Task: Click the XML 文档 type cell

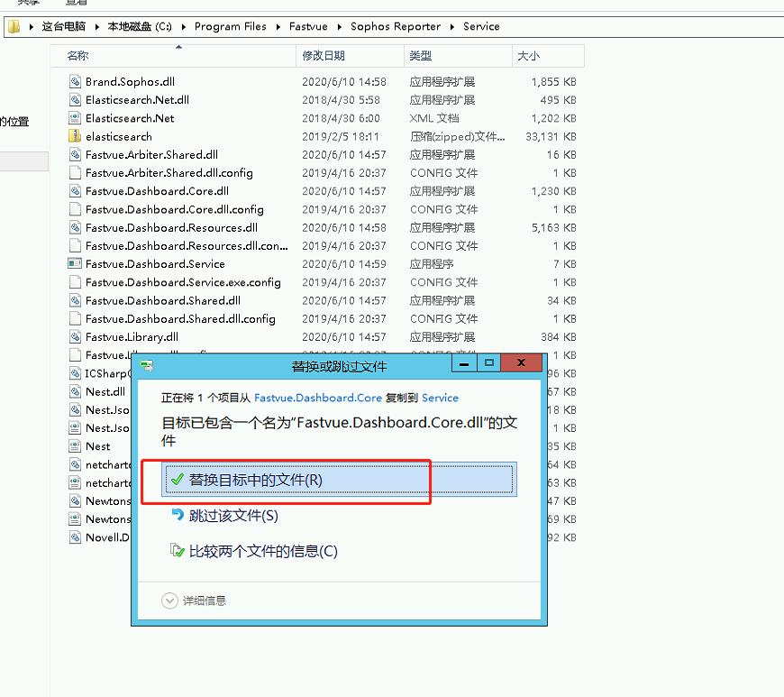Action: pos(434,118)
